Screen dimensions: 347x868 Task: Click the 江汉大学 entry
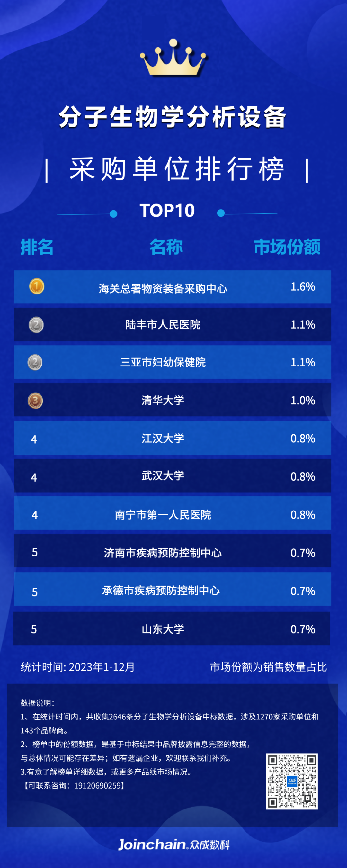click(163, 439)
